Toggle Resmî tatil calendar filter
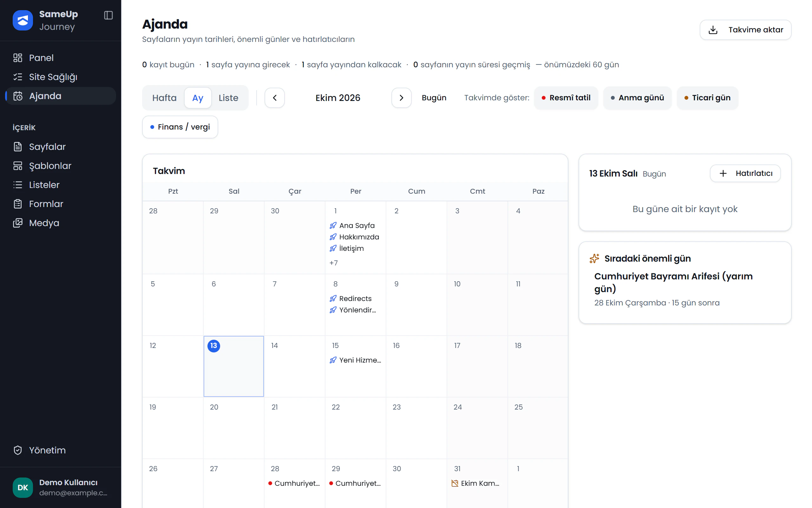 click(566, 98)
